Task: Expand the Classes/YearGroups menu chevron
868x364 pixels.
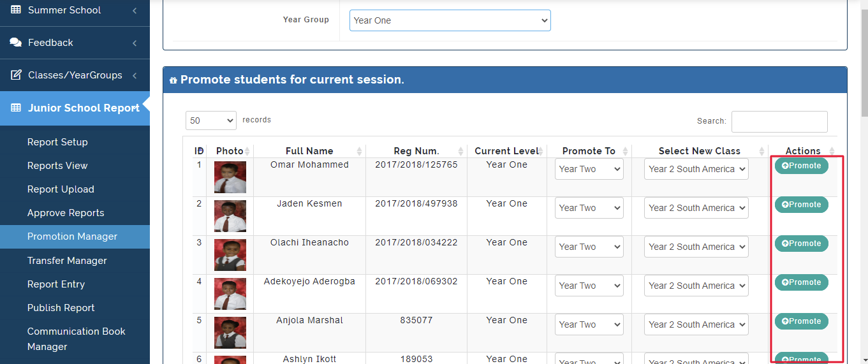Action: coord(135,76)
